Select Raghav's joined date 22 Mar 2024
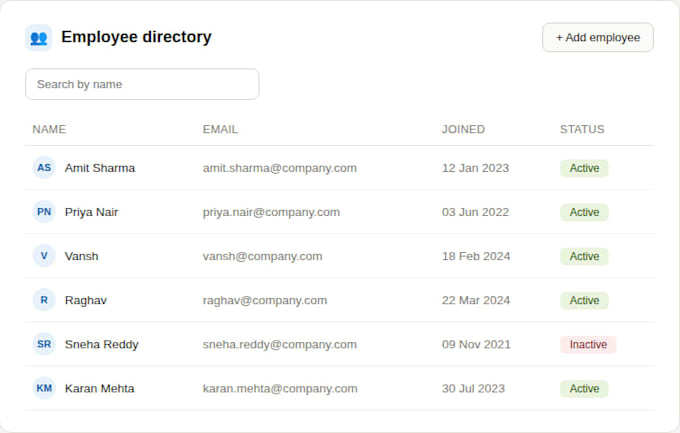Screen dimensions: 680x433 coord(476,300)
